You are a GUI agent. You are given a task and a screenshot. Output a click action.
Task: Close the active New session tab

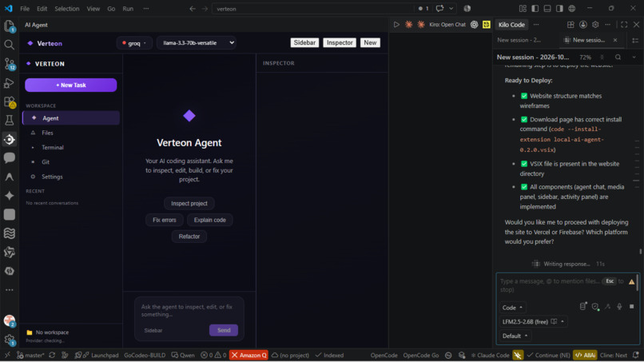615,40
